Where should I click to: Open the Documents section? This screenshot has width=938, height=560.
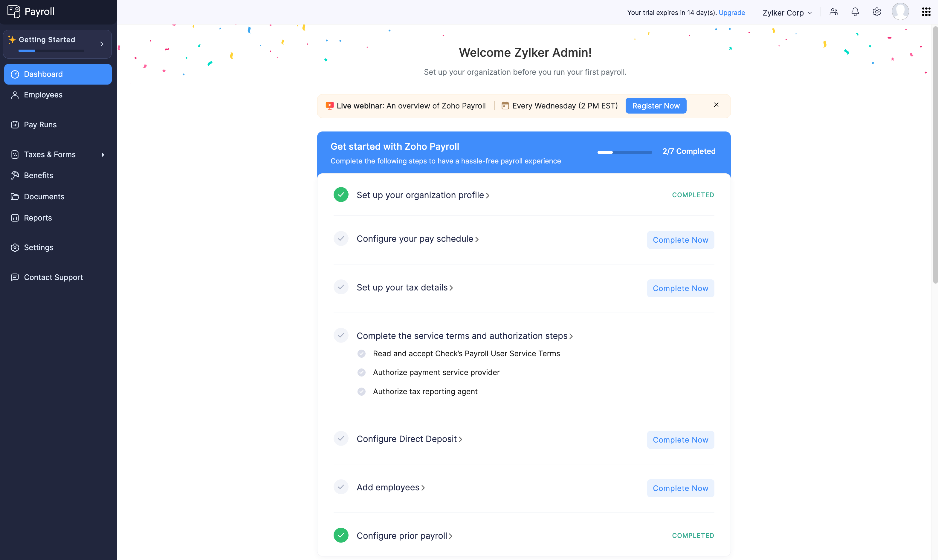tap(44, 197)
